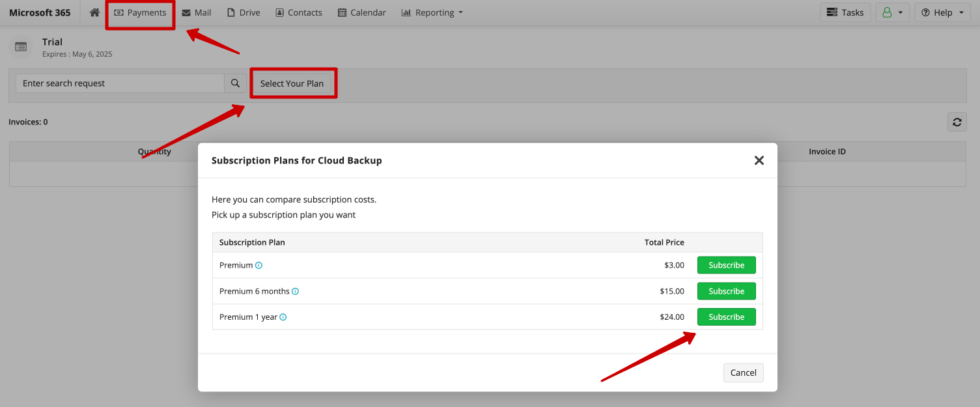Click the Quantity column header
Viewport: 980px width, 407px height.
point(154,152)
